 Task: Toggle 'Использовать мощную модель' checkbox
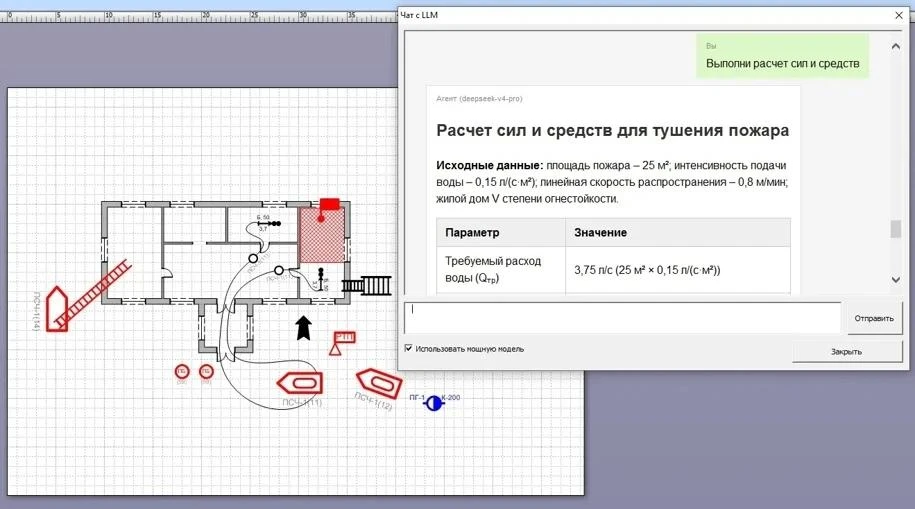pyautogui.click(x=408, y=348)
